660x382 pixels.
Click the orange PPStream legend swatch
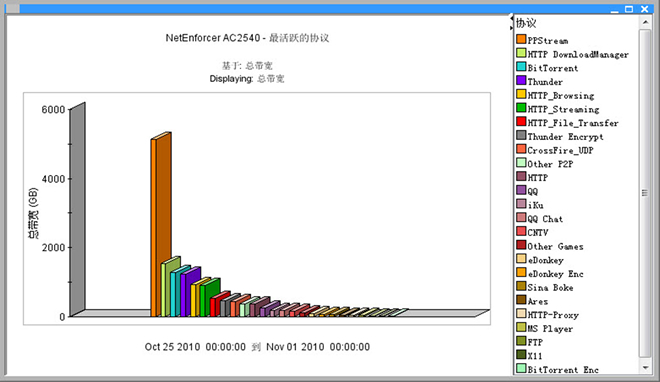coord(521,39)
